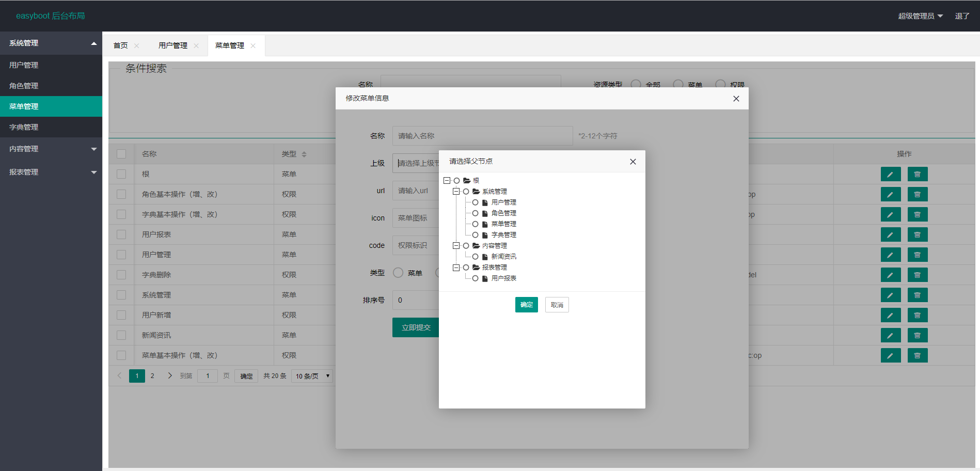The image size is (980, 471).
Task: Open 角色管理 in the sidebar
Action: pyautogui.click(x=51, y=86)
